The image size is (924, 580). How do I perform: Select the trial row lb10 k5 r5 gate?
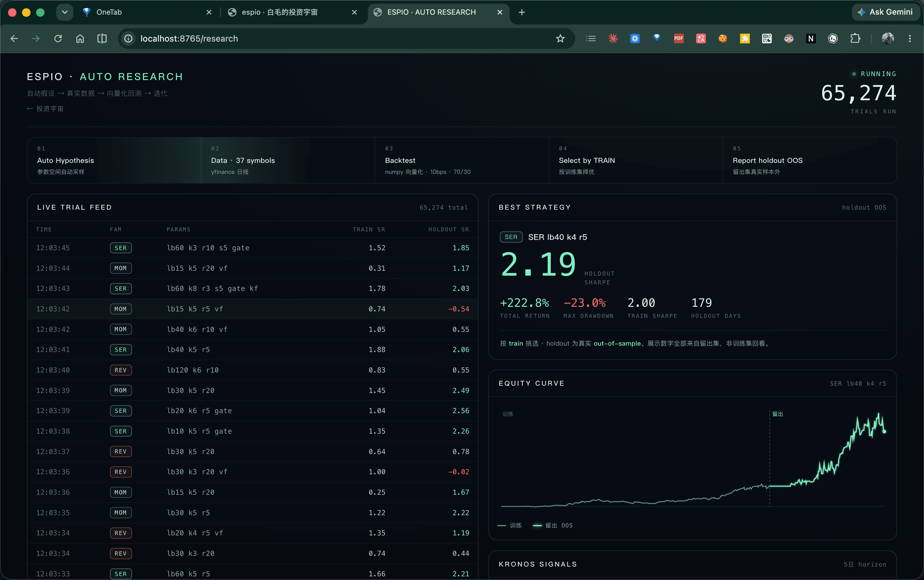click(252, 431)
